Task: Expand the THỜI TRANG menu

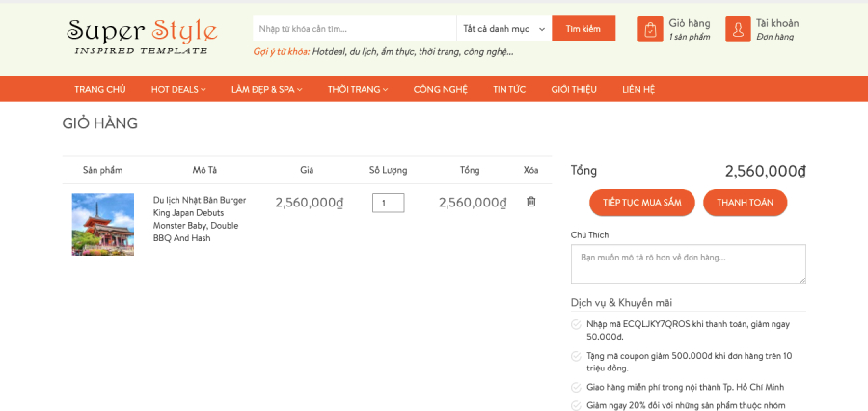Action: (358, 89)
